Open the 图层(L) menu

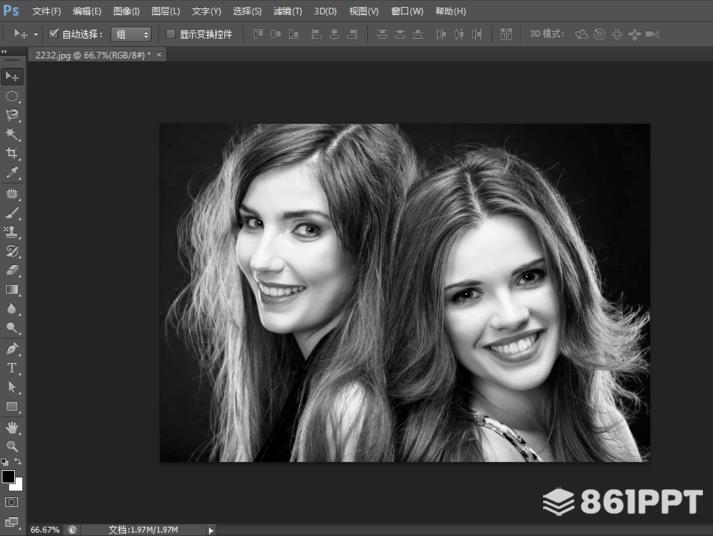pos(165,11)
